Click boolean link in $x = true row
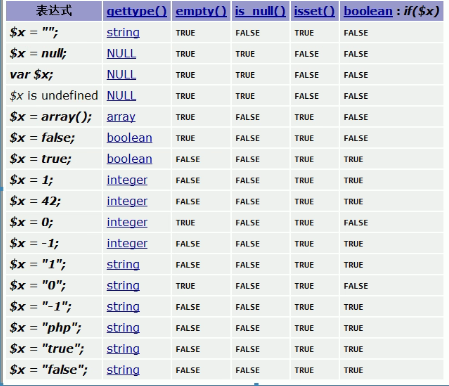This screenshot has width=449, height=386. pyautogui.click(x=129, y=159)
